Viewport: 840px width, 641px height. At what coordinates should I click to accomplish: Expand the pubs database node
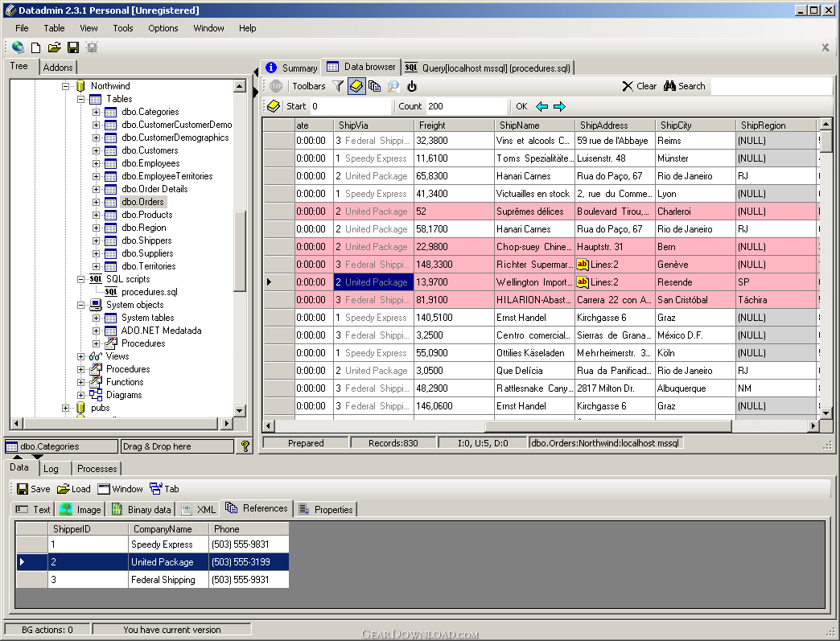tap(65, 408)
